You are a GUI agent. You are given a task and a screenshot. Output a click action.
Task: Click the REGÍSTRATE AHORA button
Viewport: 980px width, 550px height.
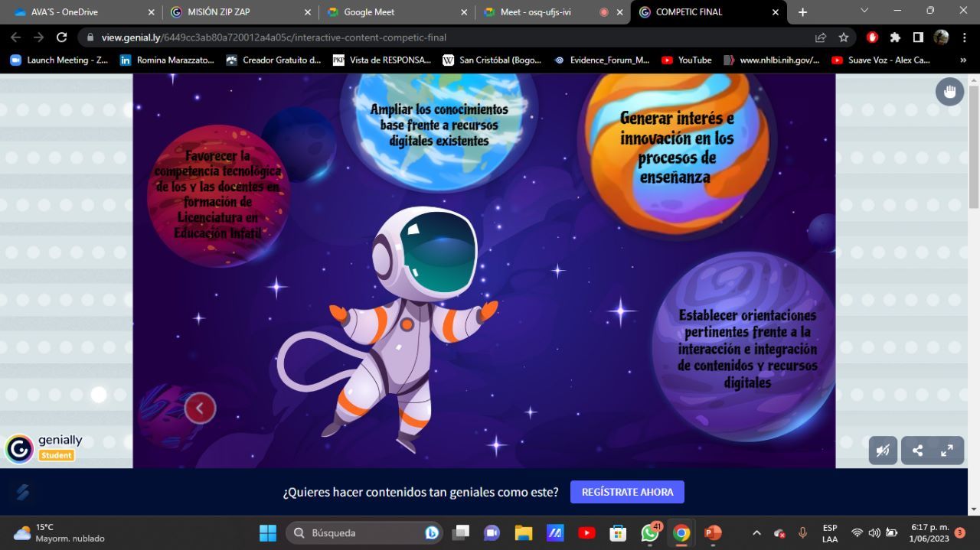(627, 492)
